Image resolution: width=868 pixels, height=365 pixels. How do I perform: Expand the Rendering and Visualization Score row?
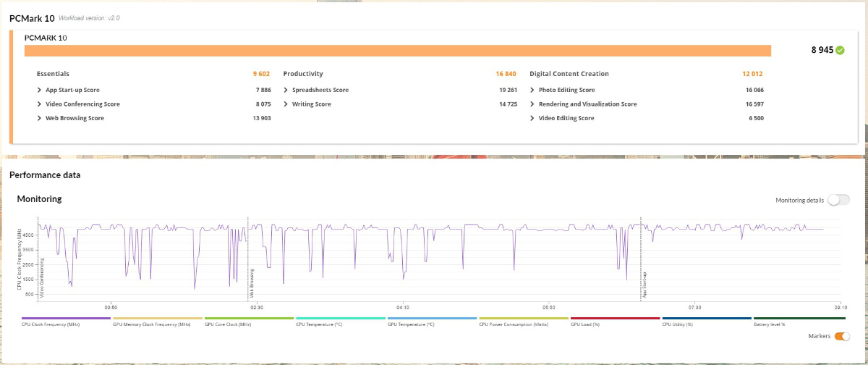pyautogui.click(x=532, y=104)
